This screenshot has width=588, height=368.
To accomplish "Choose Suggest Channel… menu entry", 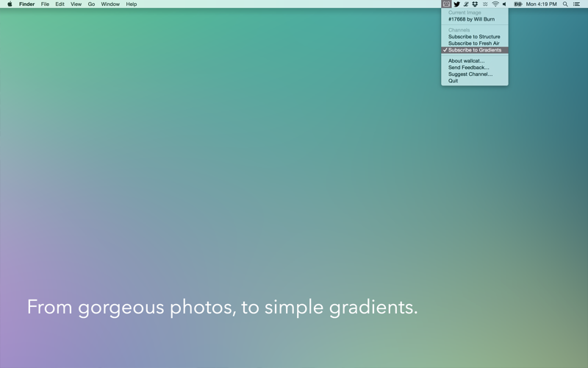I will [x=475, y=74].
